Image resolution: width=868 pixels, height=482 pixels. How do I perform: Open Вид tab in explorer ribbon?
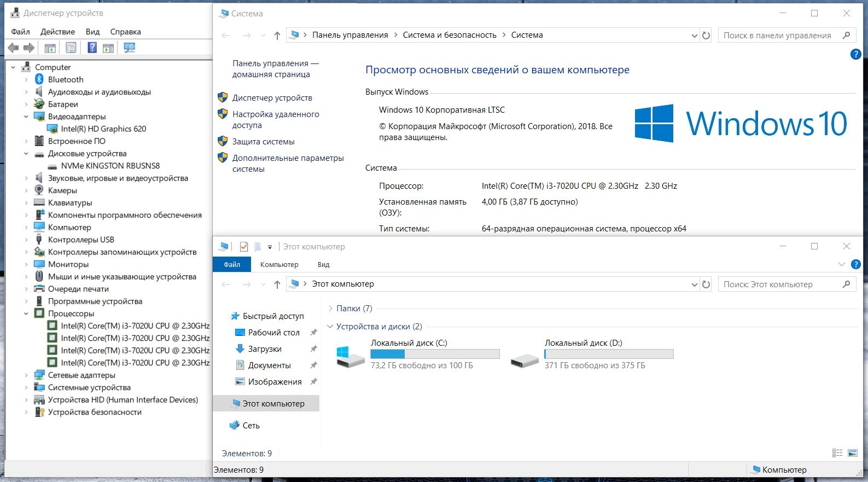click(323, 264)
